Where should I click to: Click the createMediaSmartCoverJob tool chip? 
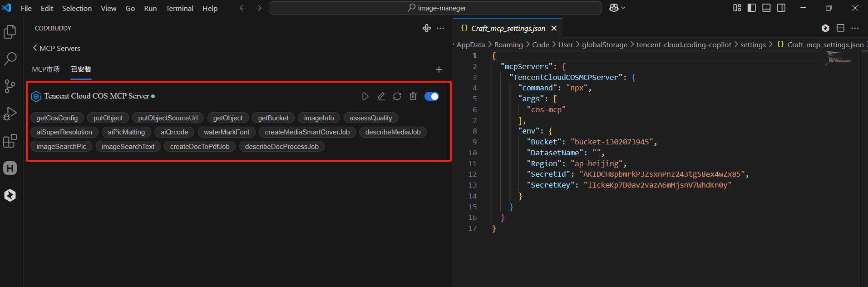click(307, 132)
